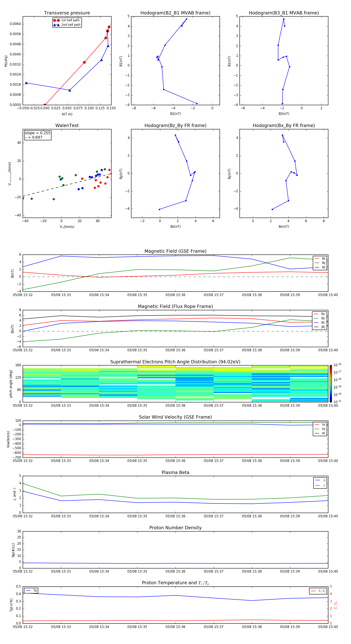Select the '2nd half path' legend entry
351x644 pixels.
click(67, 25)
